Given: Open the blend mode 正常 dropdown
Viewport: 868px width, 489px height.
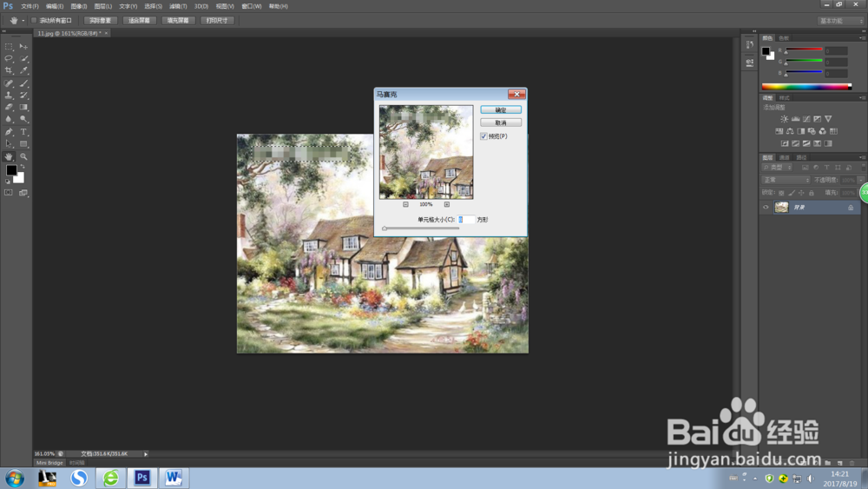Looking at the screenshot, I should tap(786, 180).
